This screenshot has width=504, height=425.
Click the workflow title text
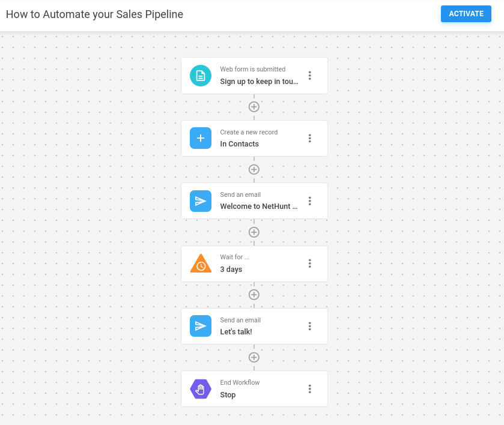(95, 14)
